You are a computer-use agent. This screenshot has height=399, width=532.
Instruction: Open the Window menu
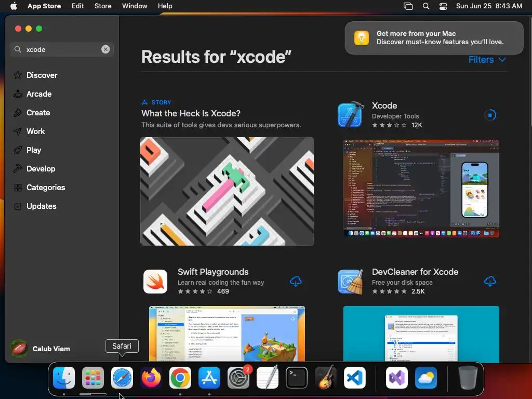coord(135,6)
